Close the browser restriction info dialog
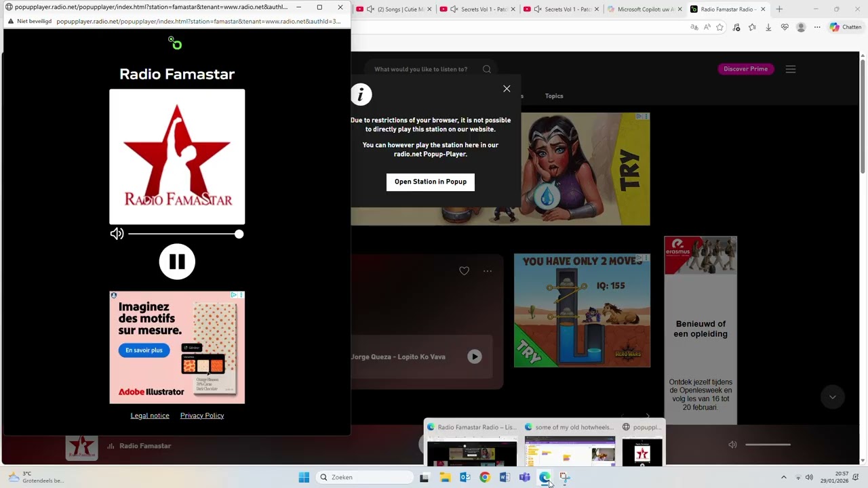The image size is (868, 488). (507, 89)
